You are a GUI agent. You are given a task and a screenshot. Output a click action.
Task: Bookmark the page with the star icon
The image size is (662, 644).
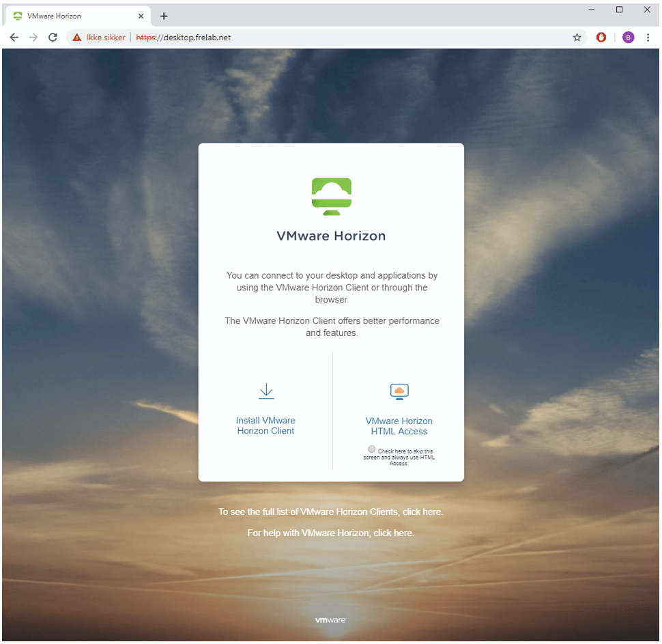(x=577, y=38)
